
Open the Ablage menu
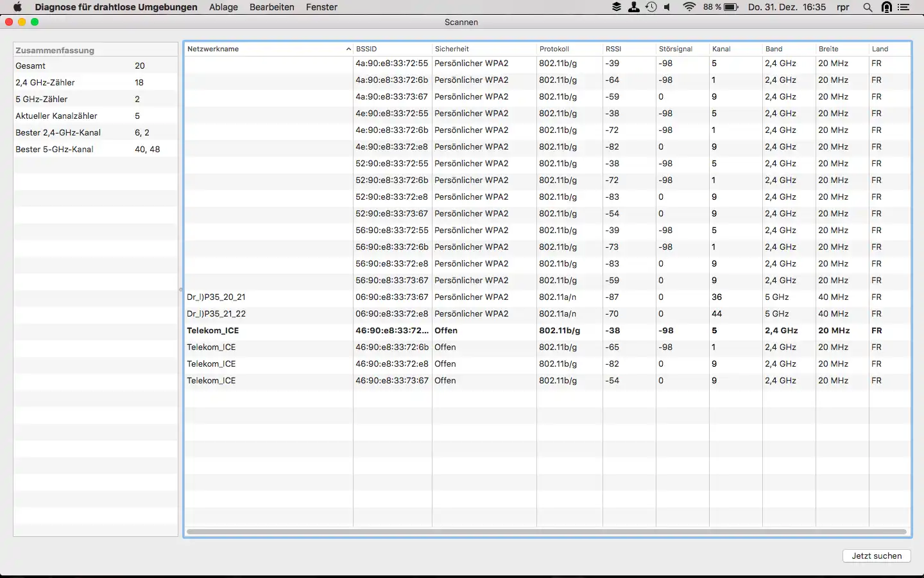coord(223,7)
